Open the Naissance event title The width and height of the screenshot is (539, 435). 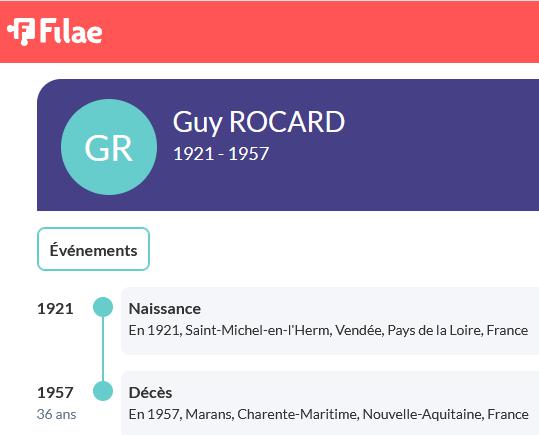165,308
